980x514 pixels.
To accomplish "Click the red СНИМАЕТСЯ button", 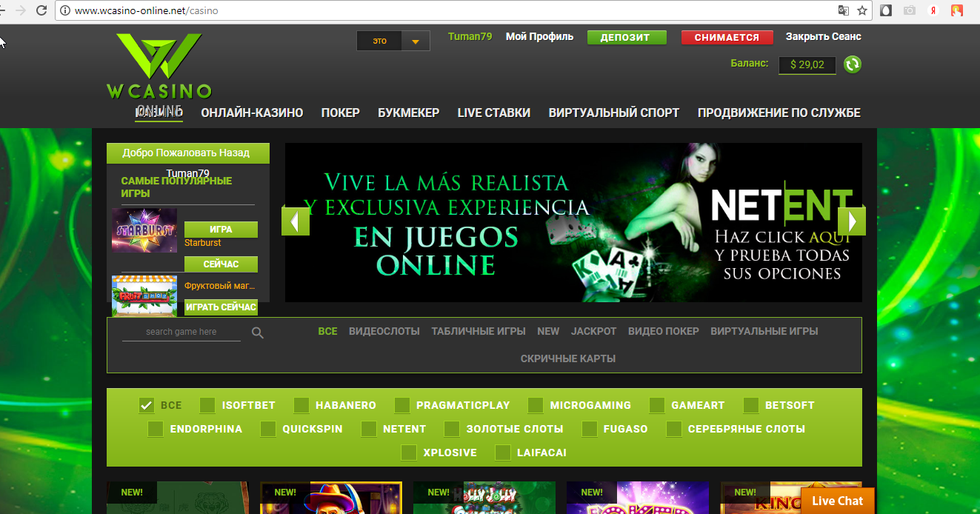I will click(x=727, y=38).
